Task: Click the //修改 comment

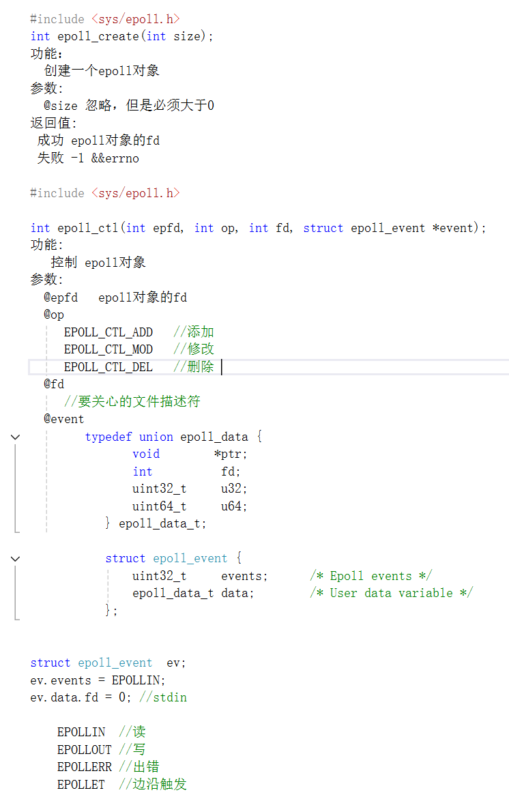Action: [194, 349]
